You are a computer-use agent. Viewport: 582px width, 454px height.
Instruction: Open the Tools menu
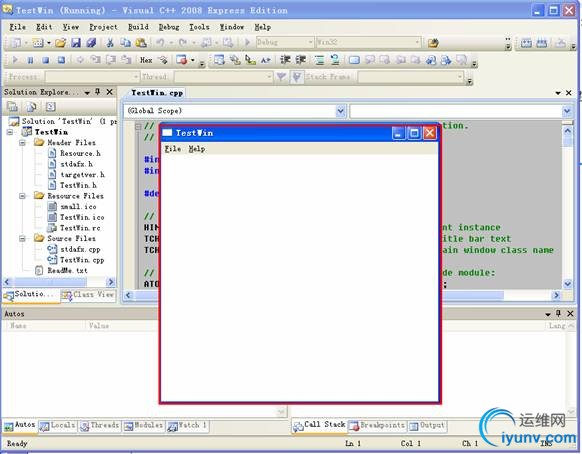coord(199,27)
